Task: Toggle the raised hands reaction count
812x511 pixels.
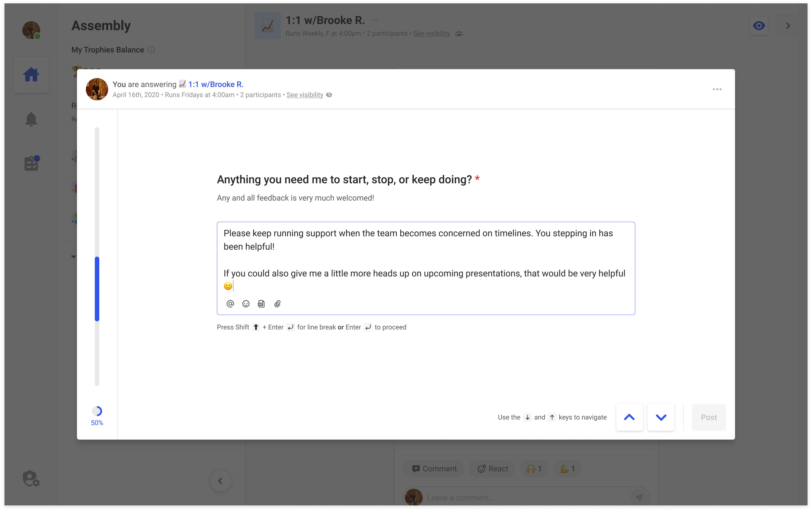Action: tap(534, 469)
